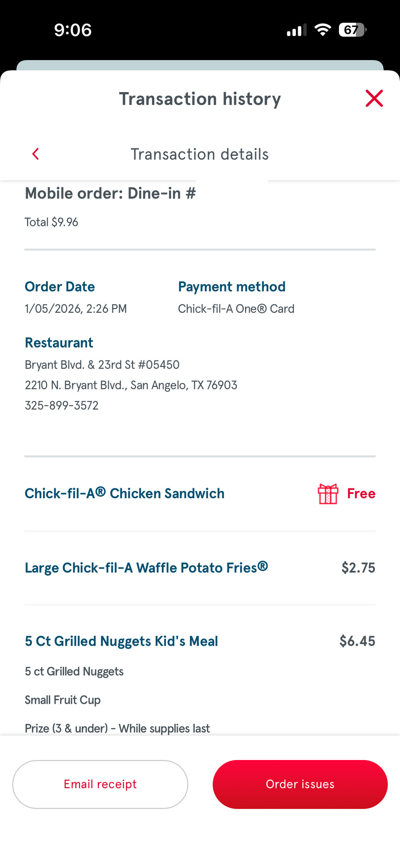Image resolution: width=400 pixels, height=868 pixels.
Task: Tap the red gift reward icon
Action: pyautogui.click(x=328, y=493)
